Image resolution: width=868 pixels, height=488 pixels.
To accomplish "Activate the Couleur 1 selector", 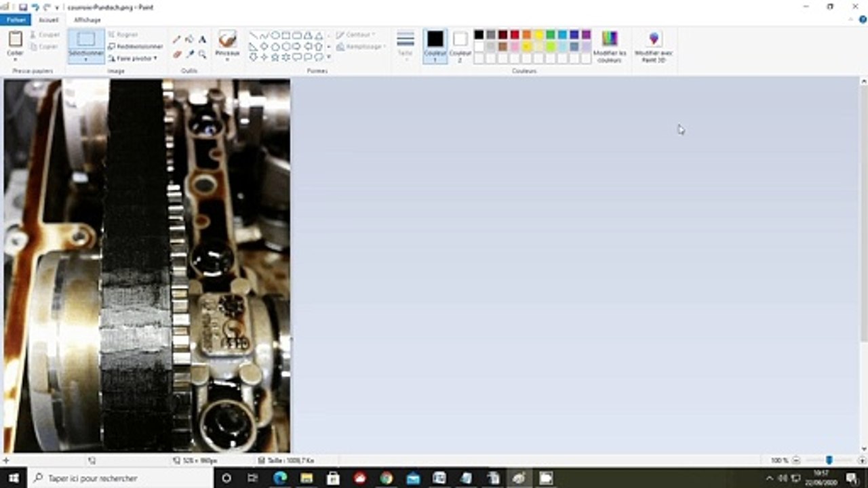I will pyautogui.click(x=435, y=46).
